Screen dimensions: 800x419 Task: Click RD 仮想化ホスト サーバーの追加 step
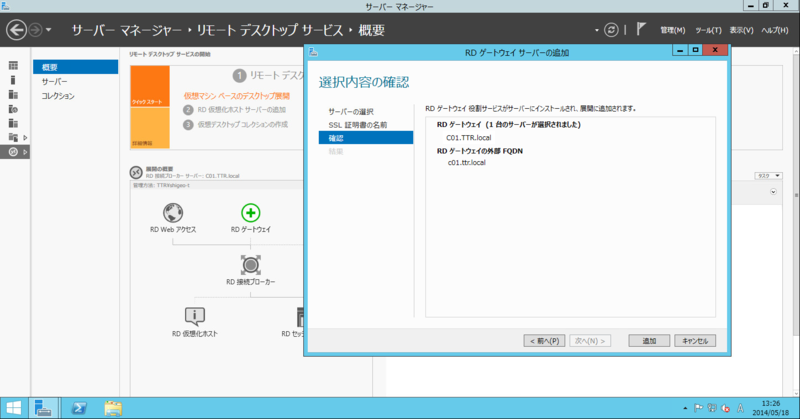pyautogui.click(x=241, y=110)
